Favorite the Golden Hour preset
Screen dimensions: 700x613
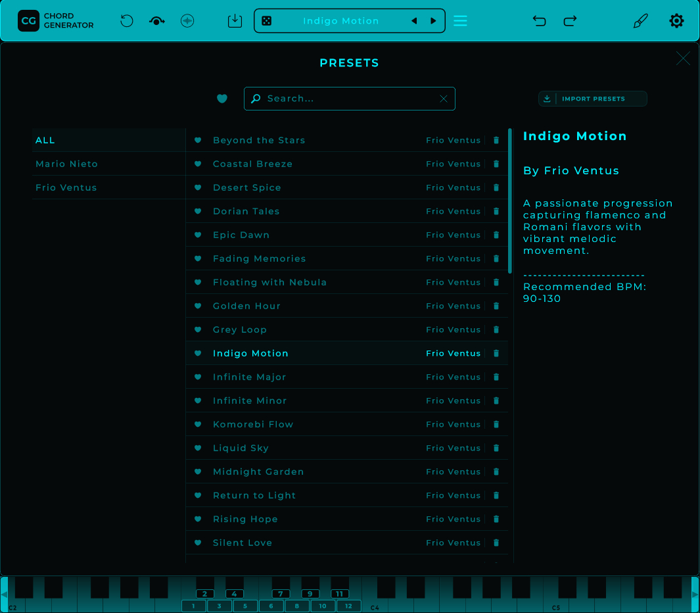[198, 306]
